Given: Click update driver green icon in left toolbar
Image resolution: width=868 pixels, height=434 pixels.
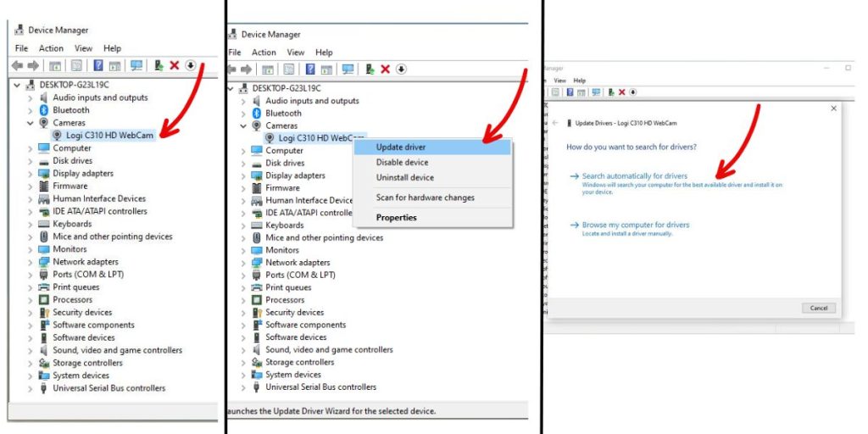Looking at the screenshot, I should [159, 65].
